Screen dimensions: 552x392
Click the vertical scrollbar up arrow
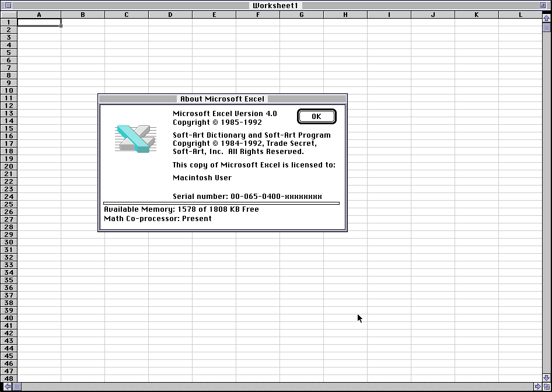click(546, 18)
